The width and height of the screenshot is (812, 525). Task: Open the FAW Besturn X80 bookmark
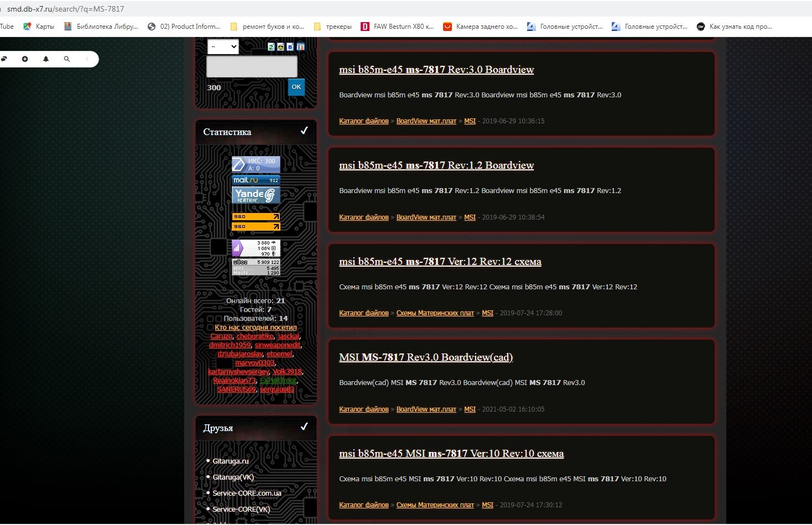[398, 27]
